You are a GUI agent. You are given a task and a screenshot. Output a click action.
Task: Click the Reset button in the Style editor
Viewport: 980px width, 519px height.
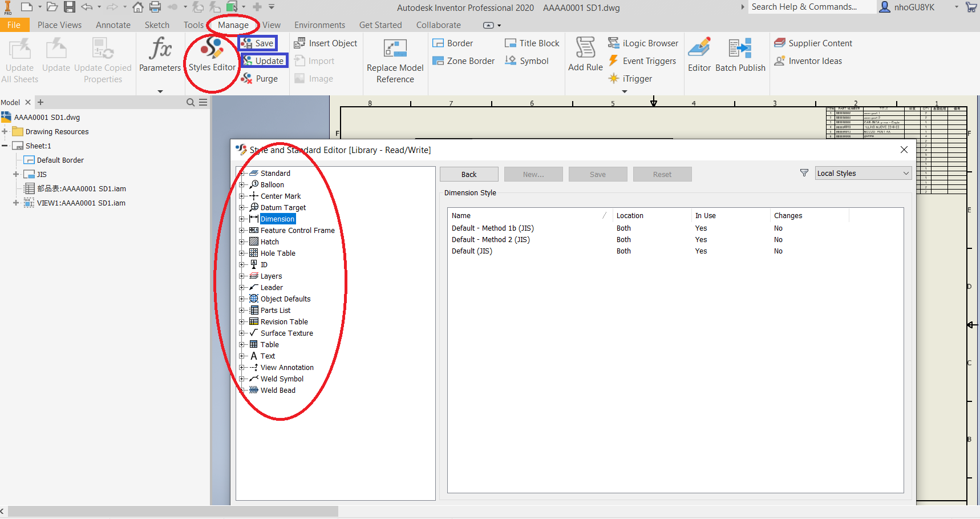coord(662,174)
